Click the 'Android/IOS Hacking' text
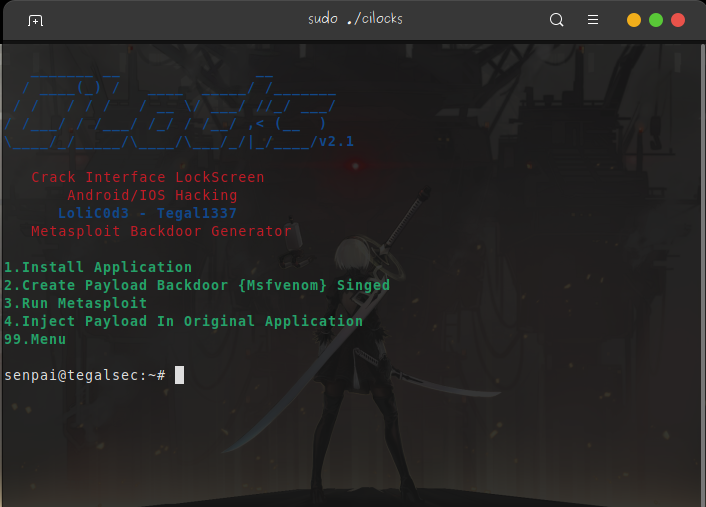 [152, 195]
